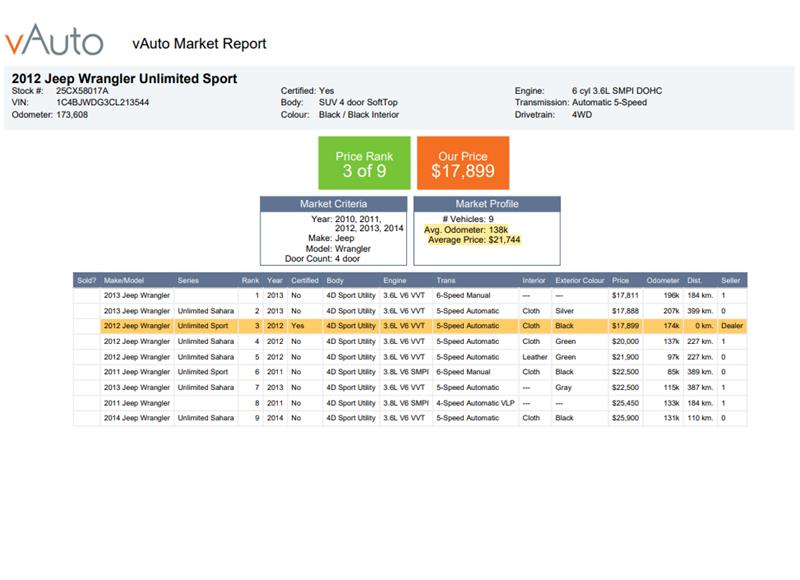Click the odometer value 173,608

click(x=72, y=115)
